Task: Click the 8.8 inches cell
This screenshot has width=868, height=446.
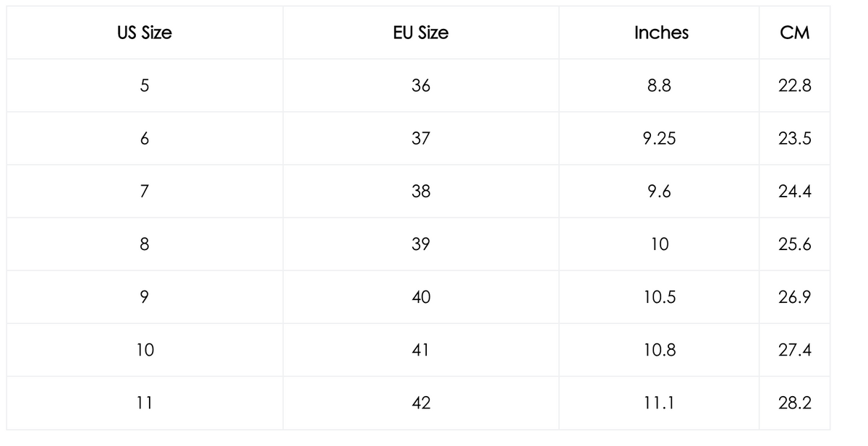Action: pyautogui.click(x=659, y=86)
